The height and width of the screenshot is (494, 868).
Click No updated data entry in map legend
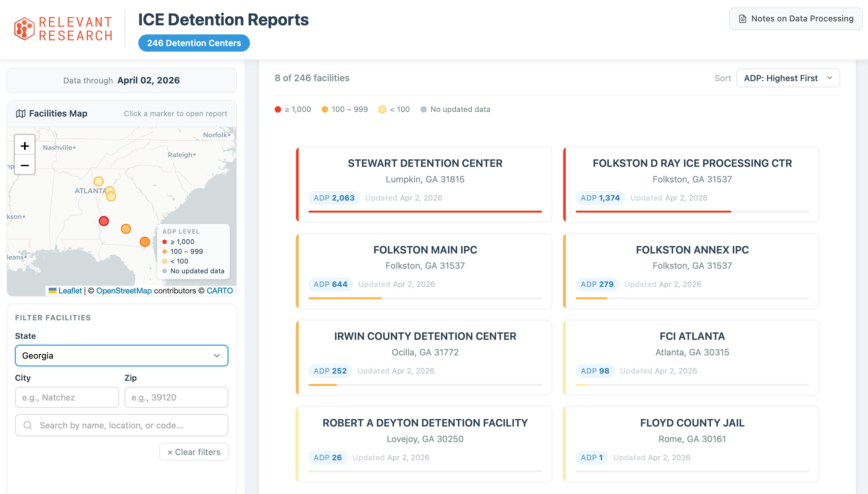[x=193, y=271]
